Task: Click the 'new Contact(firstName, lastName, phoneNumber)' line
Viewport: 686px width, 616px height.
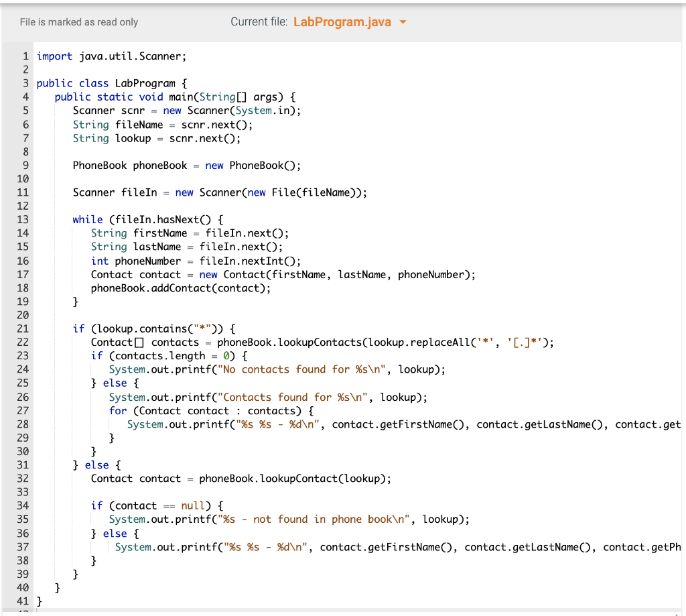Action: [283, 275]
